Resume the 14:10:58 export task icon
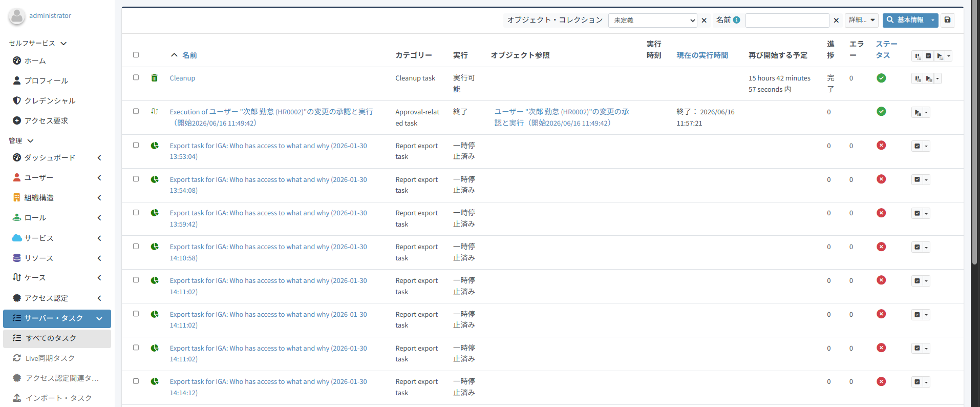980x407 pixels. (x=918, y=247)
